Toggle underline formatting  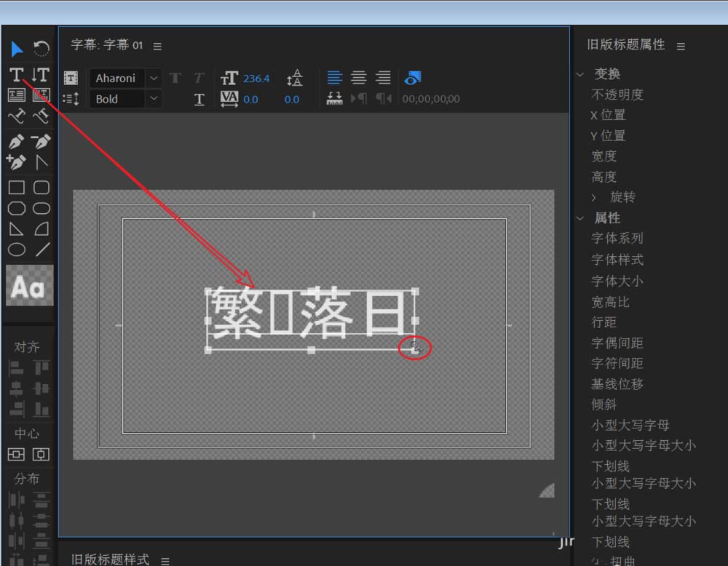(199, 100)
